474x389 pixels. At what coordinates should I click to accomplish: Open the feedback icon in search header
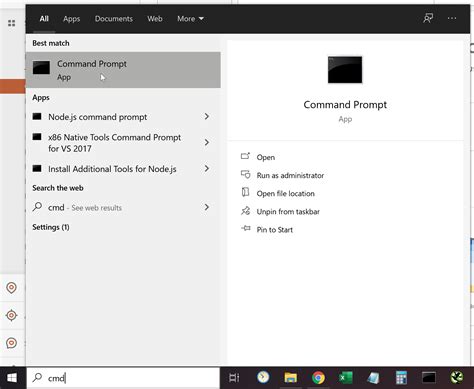coord(428,18)
